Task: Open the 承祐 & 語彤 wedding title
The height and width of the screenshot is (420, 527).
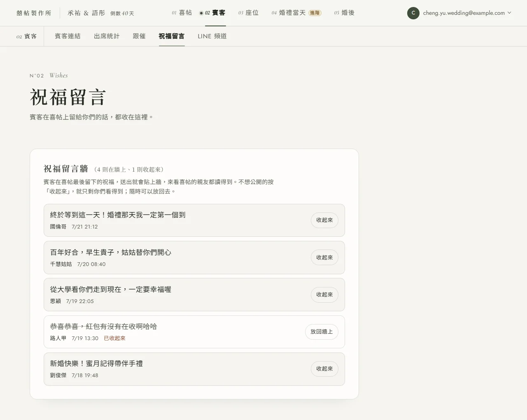Action: (86, 13)
